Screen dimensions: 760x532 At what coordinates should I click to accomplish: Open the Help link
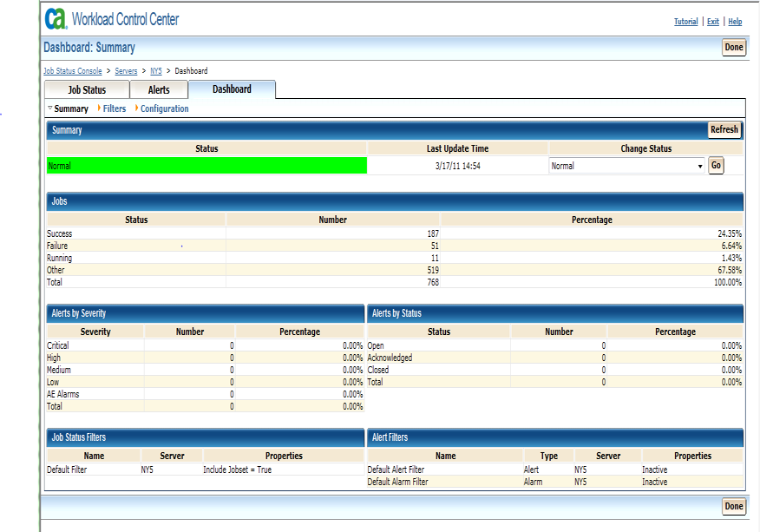[735, 22]
